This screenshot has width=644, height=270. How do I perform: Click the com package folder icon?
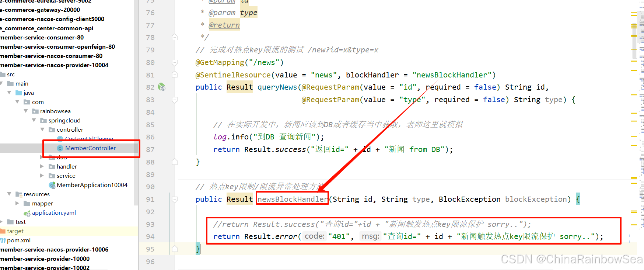point(27,102)
